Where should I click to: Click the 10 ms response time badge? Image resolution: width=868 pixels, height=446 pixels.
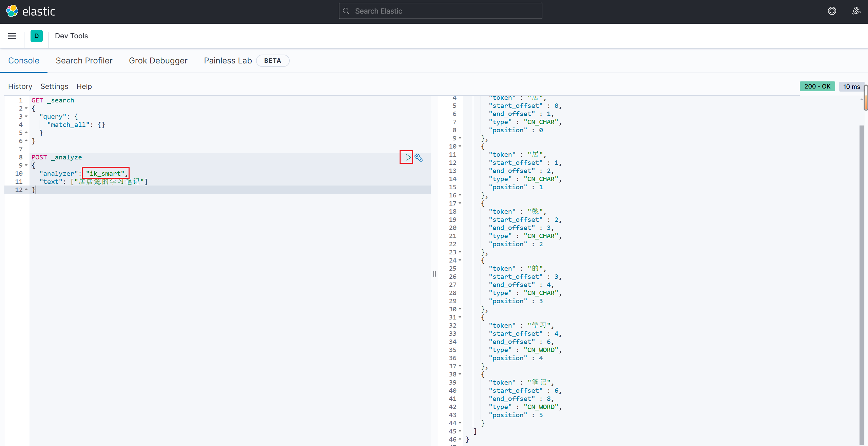click(x=851, y=86)
